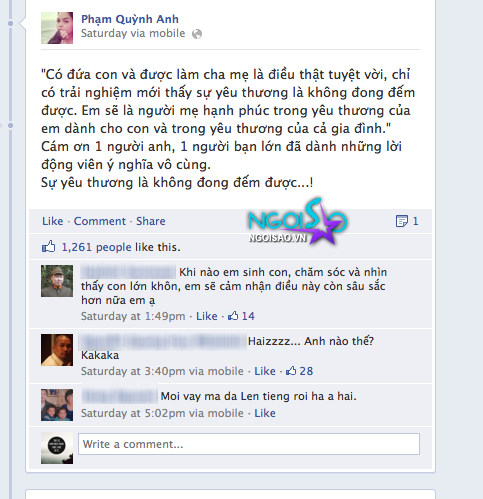Like the 3:40pm comment
483x499 pixels.
(265, 371)
